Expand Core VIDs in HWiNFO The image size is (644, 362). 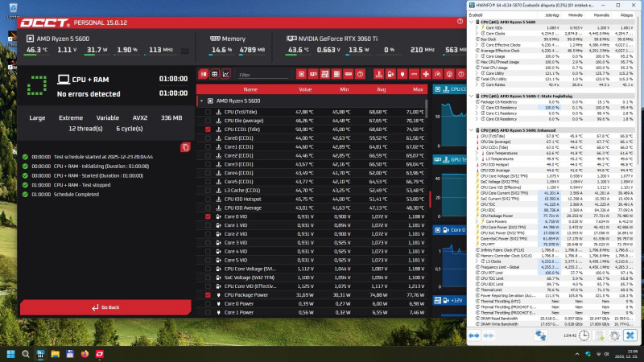(477, 28)
